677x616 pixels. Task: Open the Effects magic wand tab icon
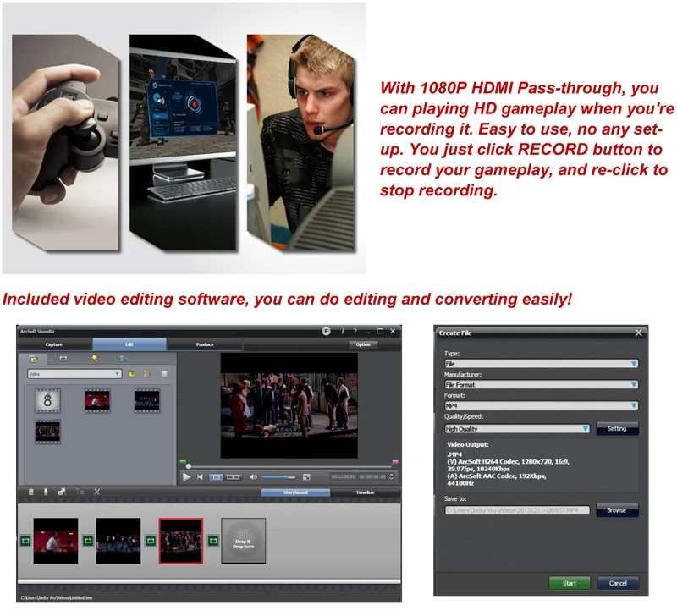coord(94,359)
